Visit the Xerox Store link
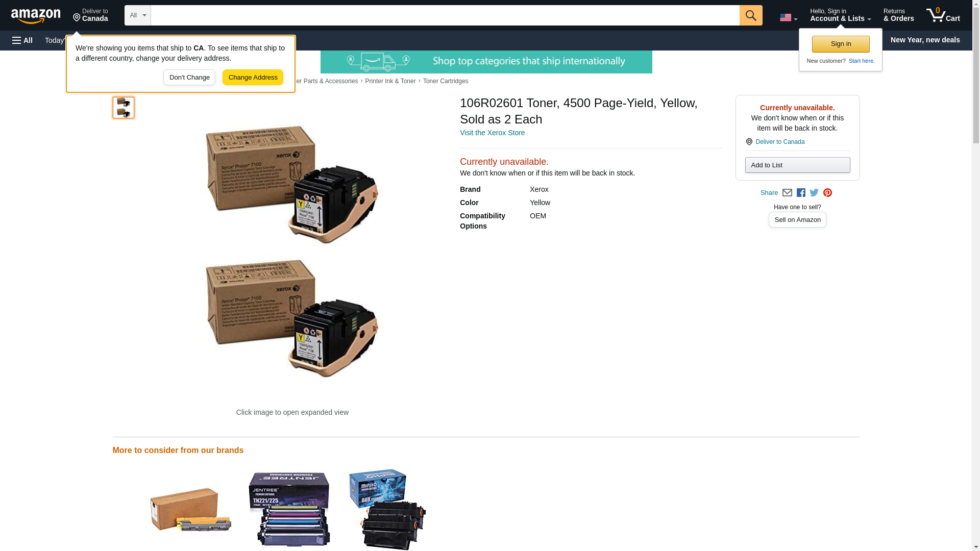Image resolution: width=980 pixels, height=551 pixels. point(492,133)
